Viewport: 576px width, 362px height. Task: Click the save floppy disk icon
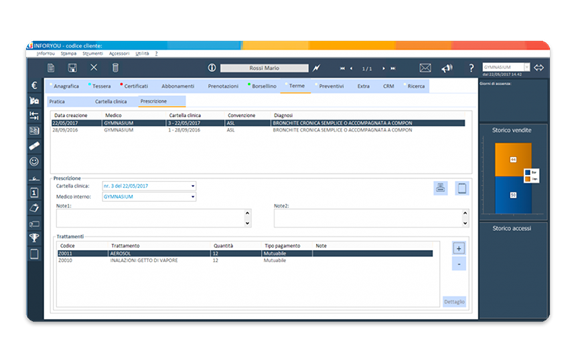point(72,68)
